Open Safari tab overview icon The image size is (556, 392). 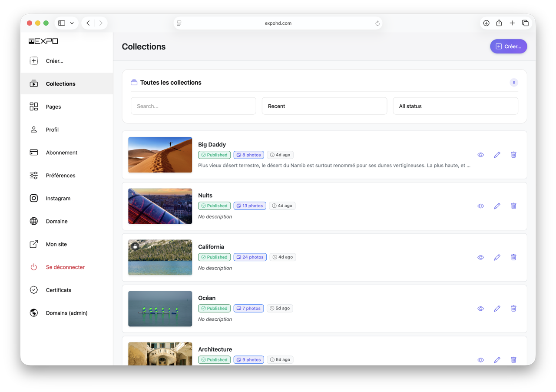click(525, 23)
